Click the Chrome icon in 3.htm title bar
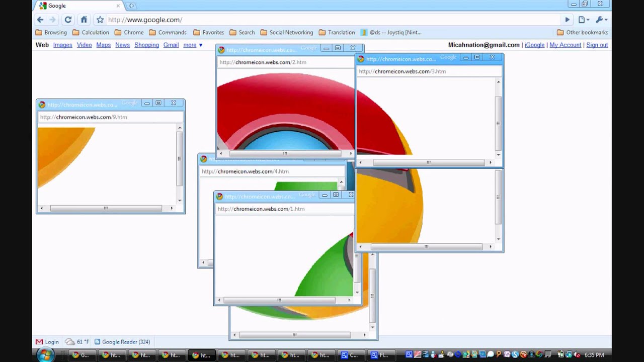The image size is (644, 362). [361, 59]
